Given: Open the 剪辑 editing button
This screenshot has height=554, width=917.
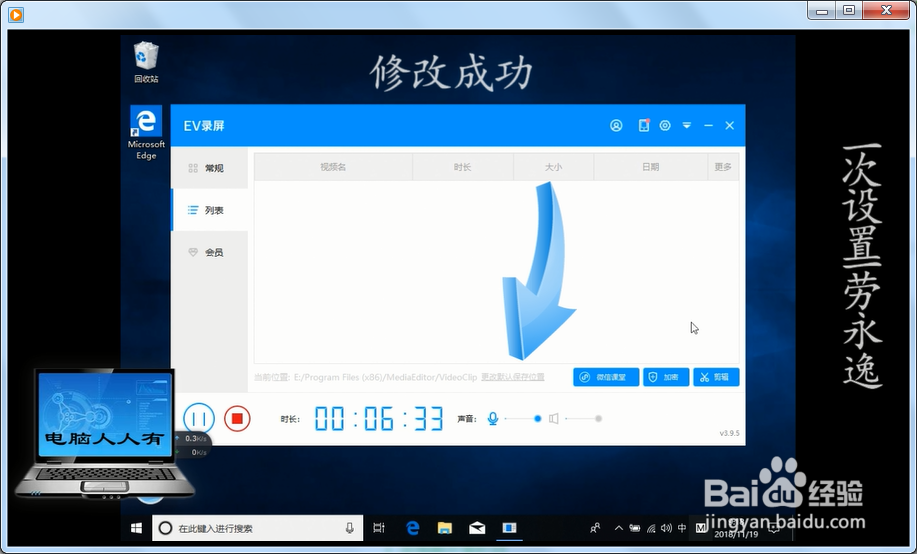Looking at the screenshot, I should 716,377.
